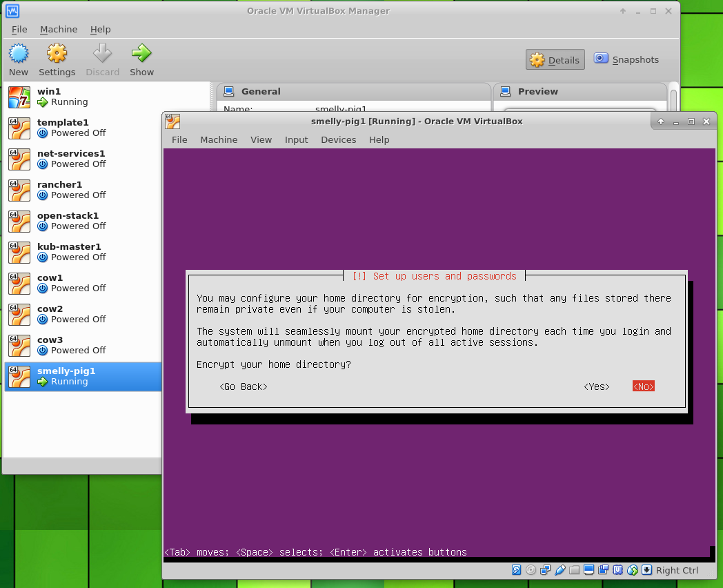The image size is (723, 588).
Task: Select win1 running machine name
Action: click(x=49, y=91)
